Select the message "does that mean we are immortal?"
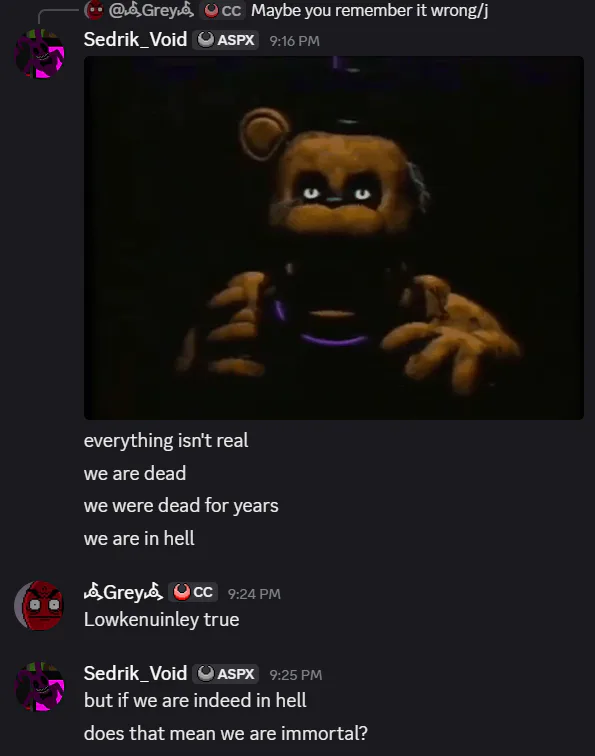This screenshot has width=595, height=756. click(226, 733)
